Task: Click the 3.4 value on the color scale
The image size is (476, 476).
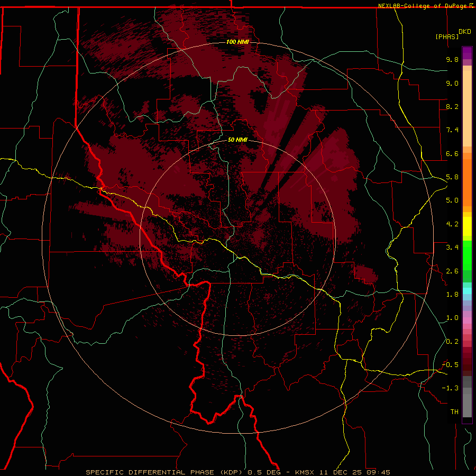Action: coord(452,248)
